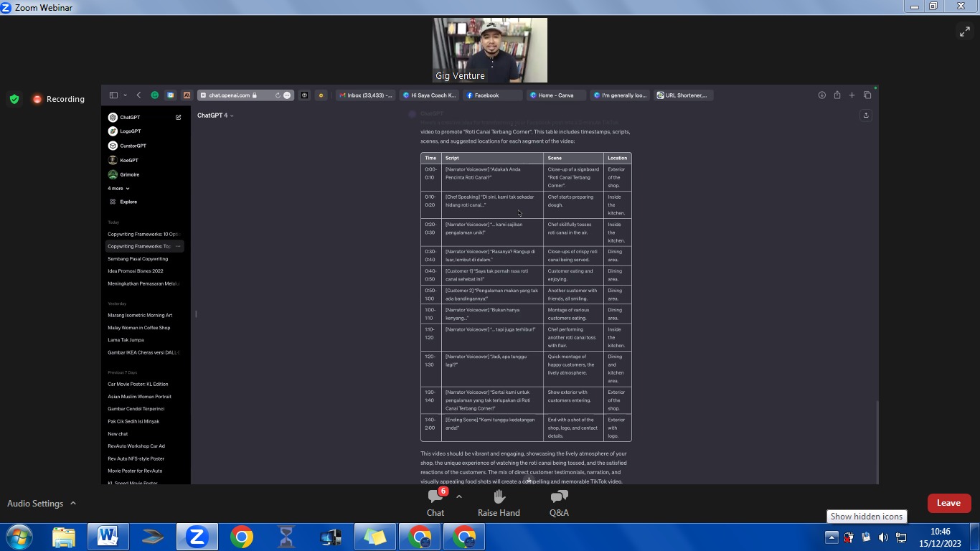The image size is (980, 551).
Task: Click the green encryption shield icon
Action: point(14,99)
